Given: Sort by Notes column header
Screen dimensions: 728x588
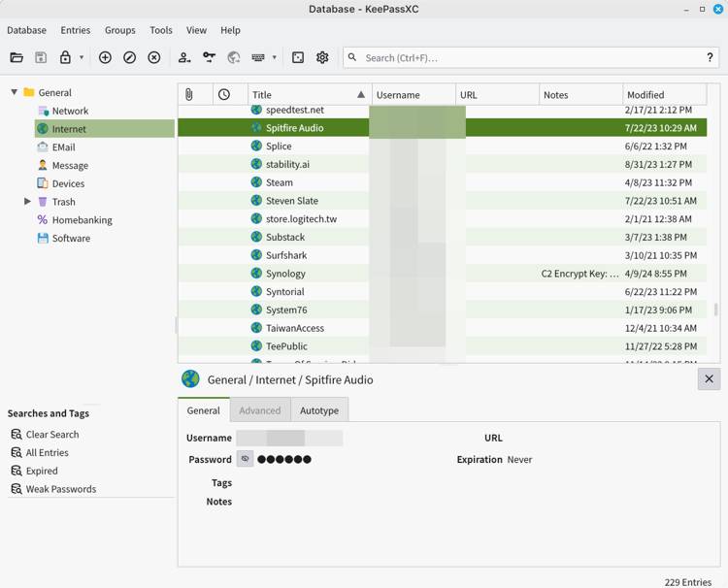Looking at the screenshot, I should point(580,95).
